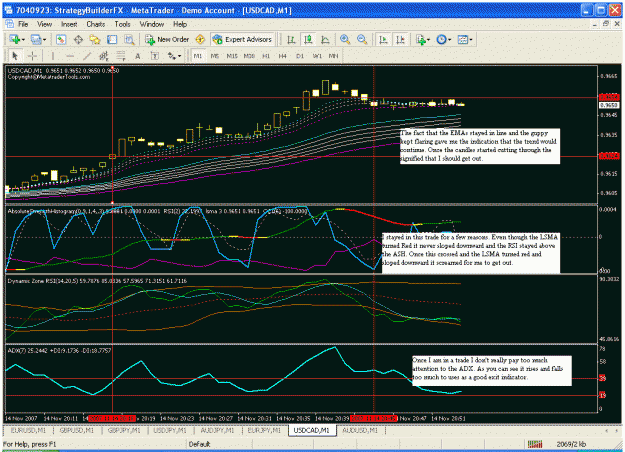Switch to line chart display icon
The height and width of the screenshot is (452, 625).
click(x=325, y=39)
